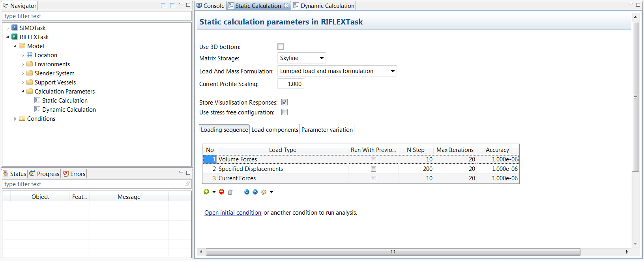This screenshot has width=644, height=262.
Task: Switch to the Load components tab
Action: click(x=275, y=130)
